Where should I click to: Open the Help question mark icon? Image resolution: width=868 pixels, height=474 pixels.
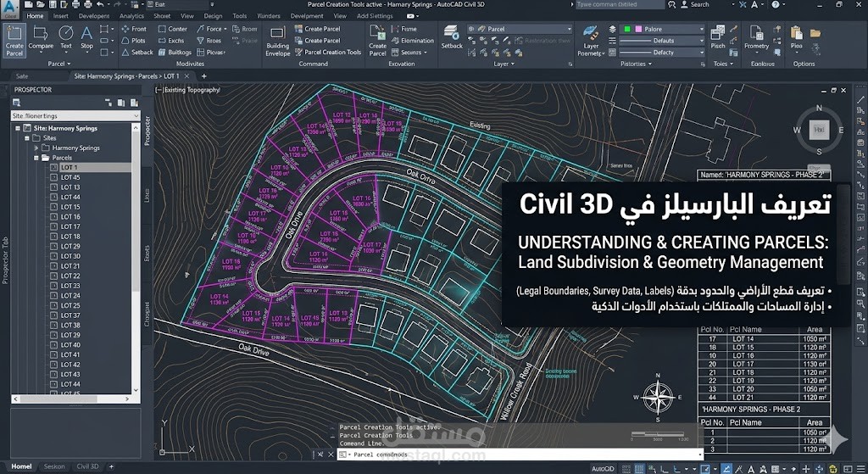tap(775, 4)
